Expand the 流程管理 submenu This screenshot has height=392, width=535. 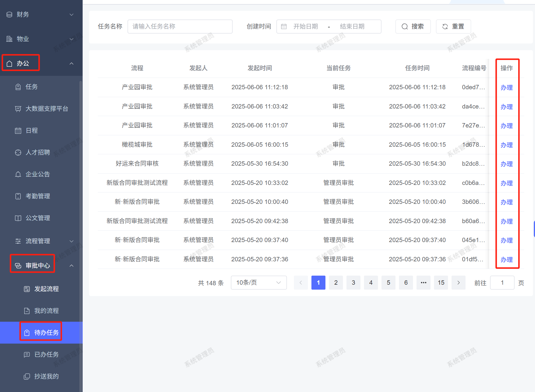[x=72, y=241]
